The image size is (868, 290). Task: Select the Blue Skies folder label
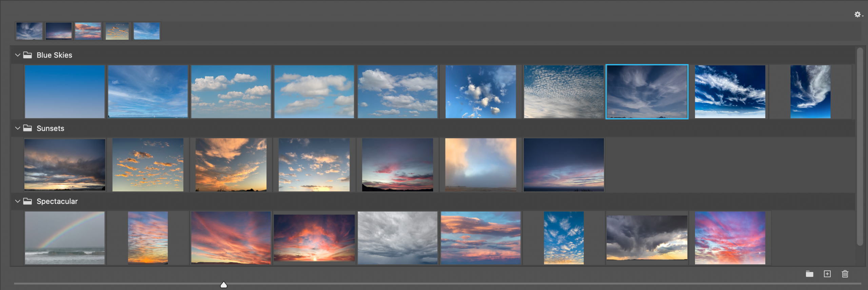click(x=54, y=55)
